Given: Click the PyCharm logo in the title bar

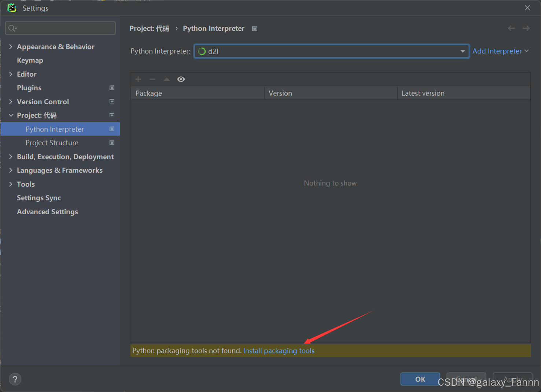Looking at the screenshot, I should 11,8.
